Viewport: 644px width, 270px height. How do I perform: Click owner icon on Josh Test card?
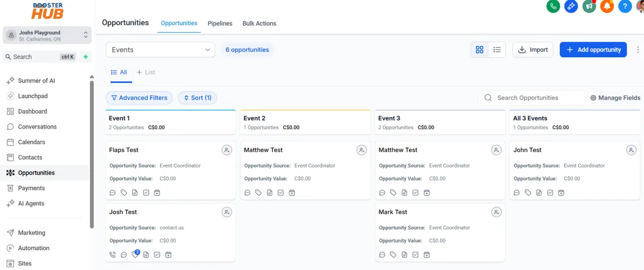click(x=227, y=213)
